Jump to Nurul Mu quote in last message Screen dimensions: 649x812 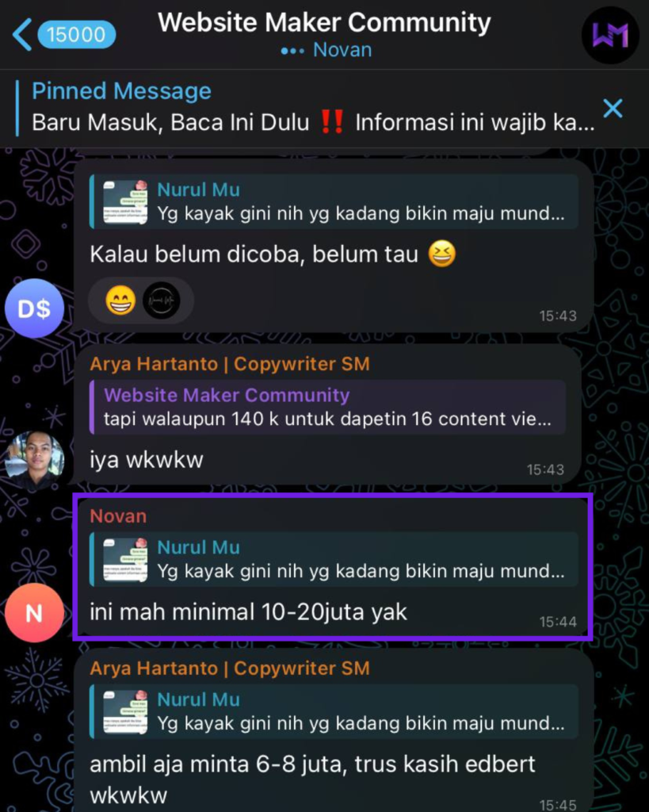(x=334, y=711)
